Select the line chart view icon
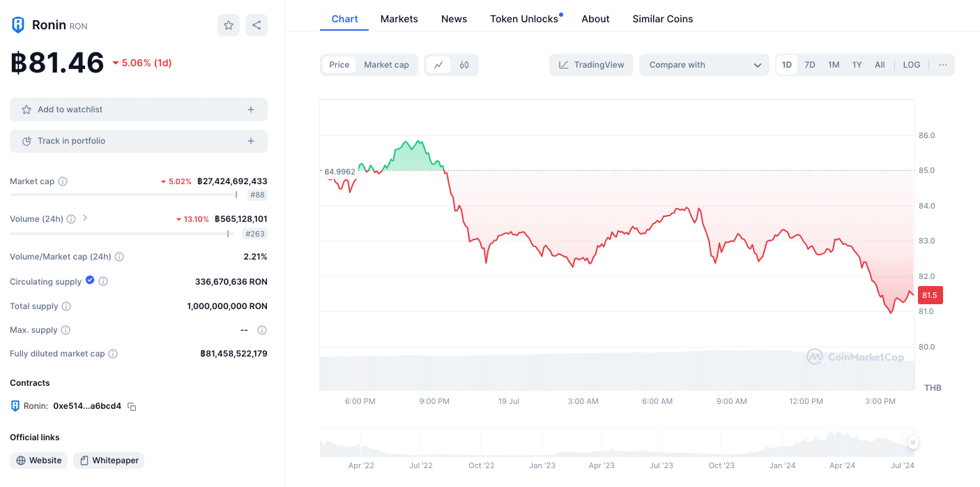The image size is (980, 487). (x=438, y=65)
